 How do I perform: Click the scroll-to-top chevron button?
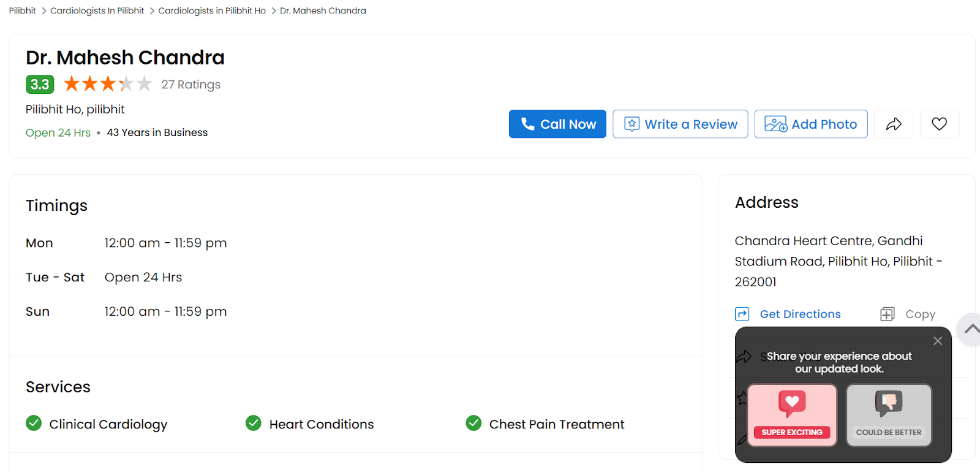[x=971, y=329]
